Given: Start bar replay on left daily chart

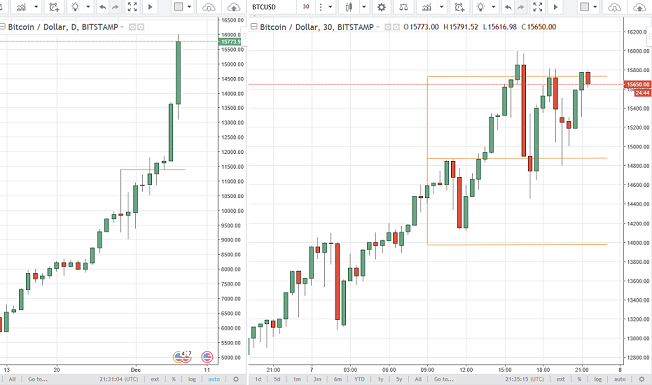Looking at the screenshot, I should (x=150, y=7).
